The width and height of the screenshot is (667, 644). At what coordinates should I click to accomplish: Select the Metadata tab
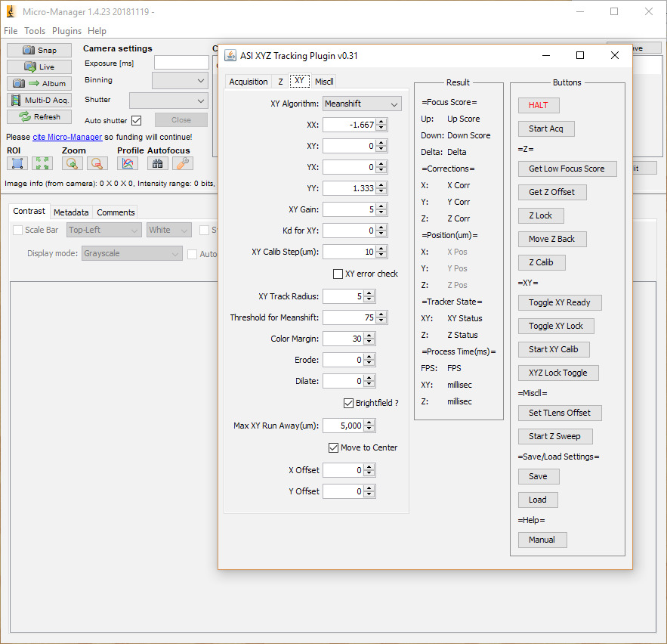pos(71,212)
